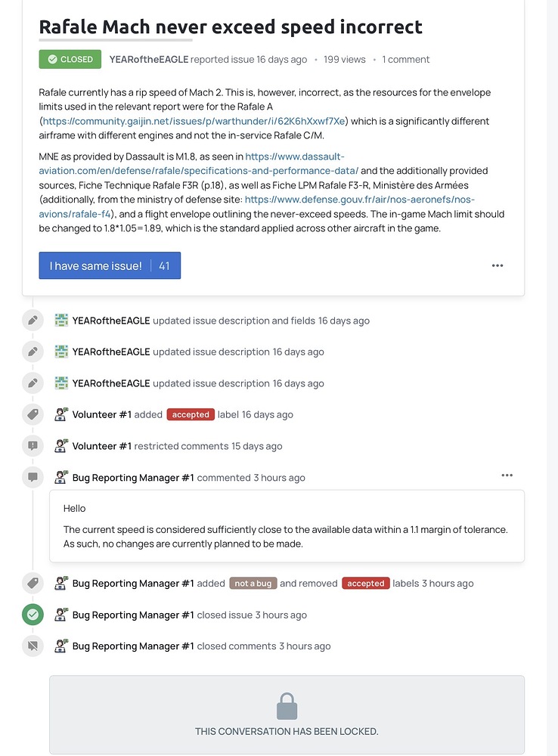Click the not a bug label

[x=253, y=584]
